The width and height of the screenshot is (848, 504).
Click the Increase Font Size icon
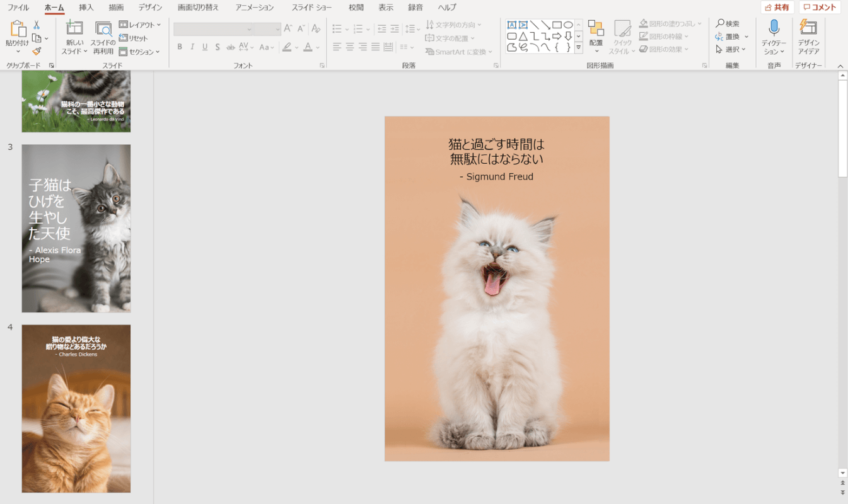[x=288, y=28]
